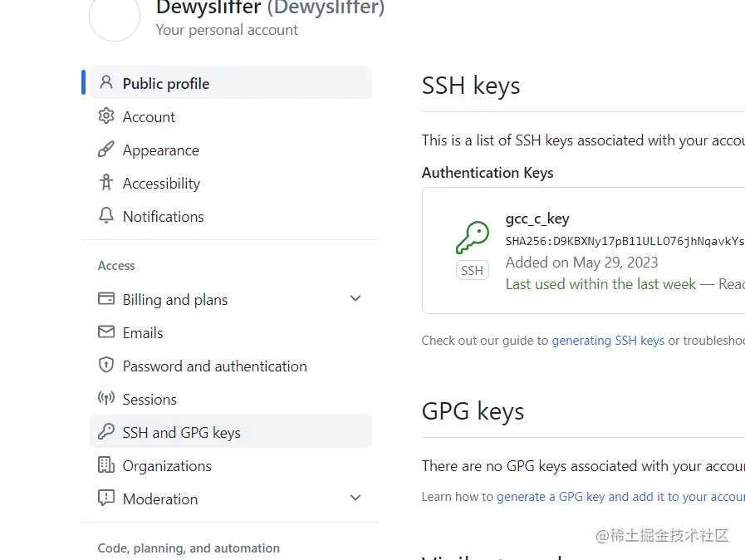Image resolution: width=745 pixels, height=560 pixels.
Task: Open the generating SSH keys guide
Action: pyautogui.click(x=608, y=341)
